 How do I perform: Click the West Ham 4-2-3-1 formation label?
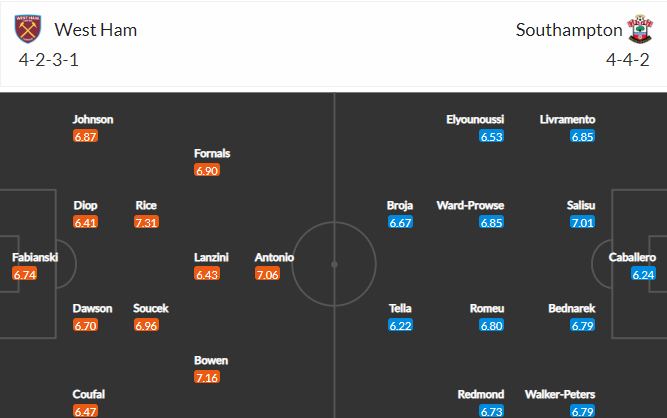[x=48, y=60]
